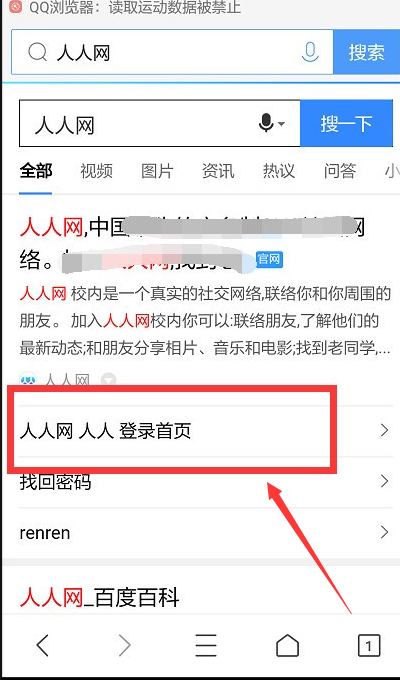Switch to 视频 tab

tap(96, 171)
